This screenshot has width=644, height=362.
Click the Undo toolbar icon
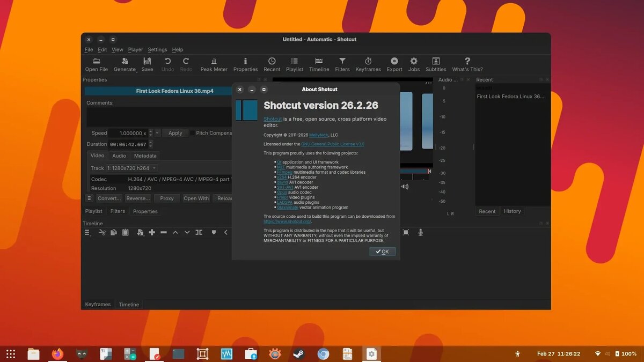pyautogui.click(x=167, y=61)
